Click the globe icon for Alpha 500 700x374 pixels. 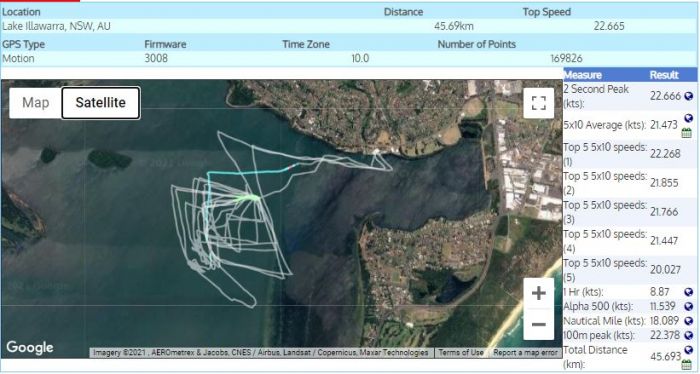(x=688, y=307)
